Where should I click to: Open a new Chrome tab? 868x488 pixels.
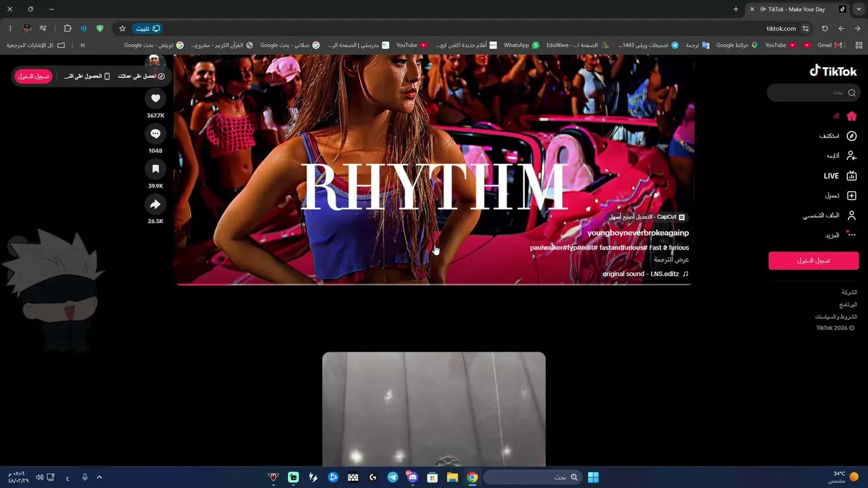click(736, 9)
